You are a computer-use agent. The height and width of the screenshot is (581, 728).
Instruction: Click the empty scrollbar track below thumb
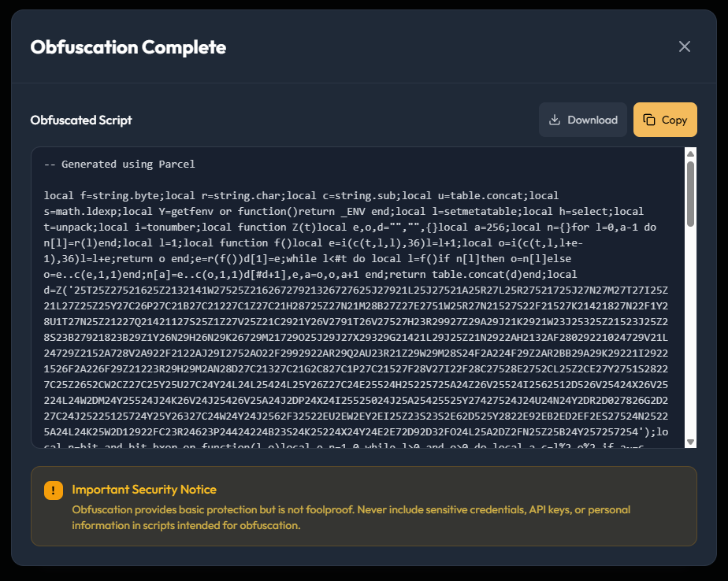tap(690, 331)
